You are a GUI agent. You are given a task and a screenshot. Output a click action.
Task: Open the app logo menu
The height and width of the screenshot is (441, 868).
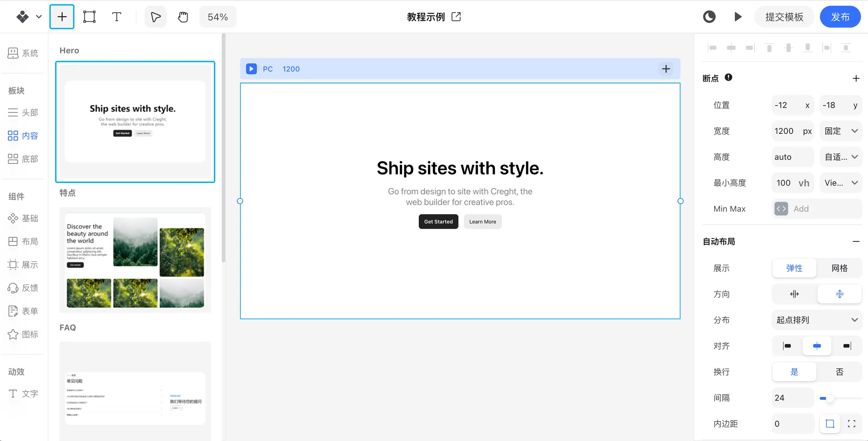[x=28, y=17]
